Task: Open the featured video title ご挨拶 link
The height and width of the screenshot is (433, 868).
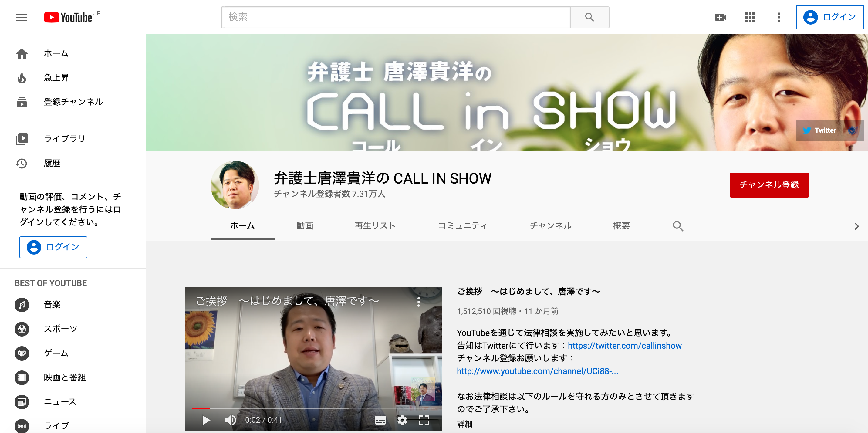Action: pos(528,292)
